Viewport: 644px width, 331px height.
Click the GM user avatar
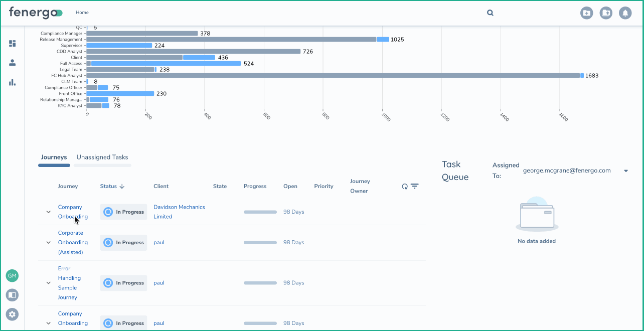(12, 275)
